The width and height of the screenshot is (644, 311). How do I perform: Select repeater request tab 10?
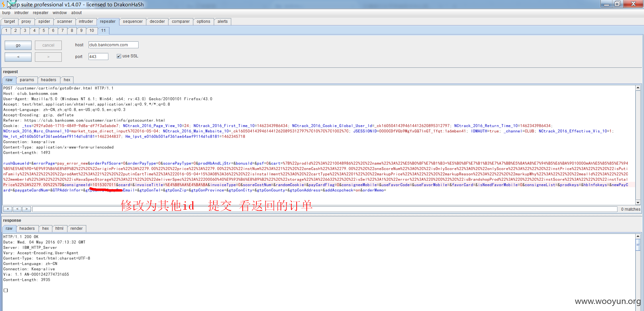coord(92,31)
